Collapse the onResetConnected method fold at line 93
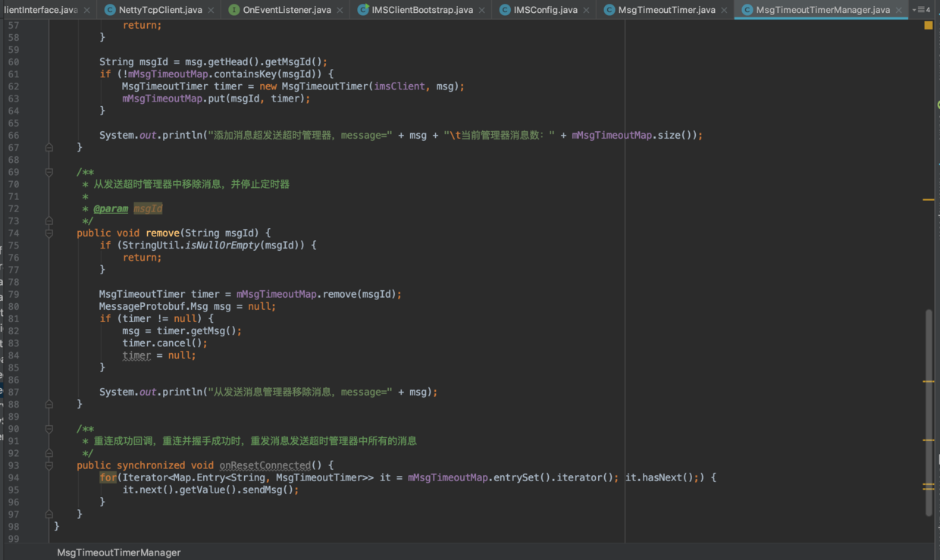 tap(48, 465)
